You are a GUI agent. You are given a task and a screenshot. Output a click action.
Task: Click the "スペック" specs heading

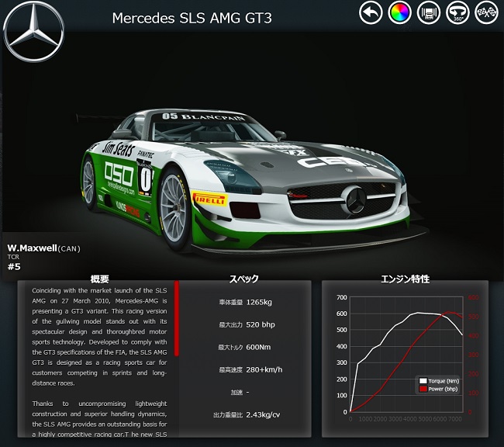[243, 279]
